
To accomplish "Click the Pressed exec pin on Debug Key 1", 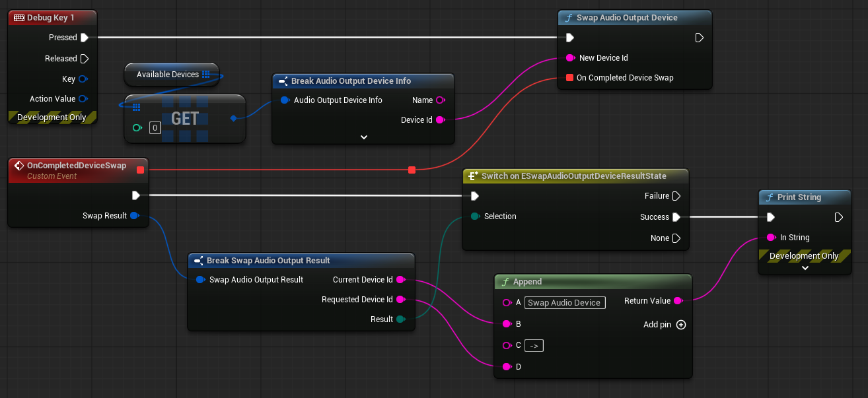I will pos(84,38).
